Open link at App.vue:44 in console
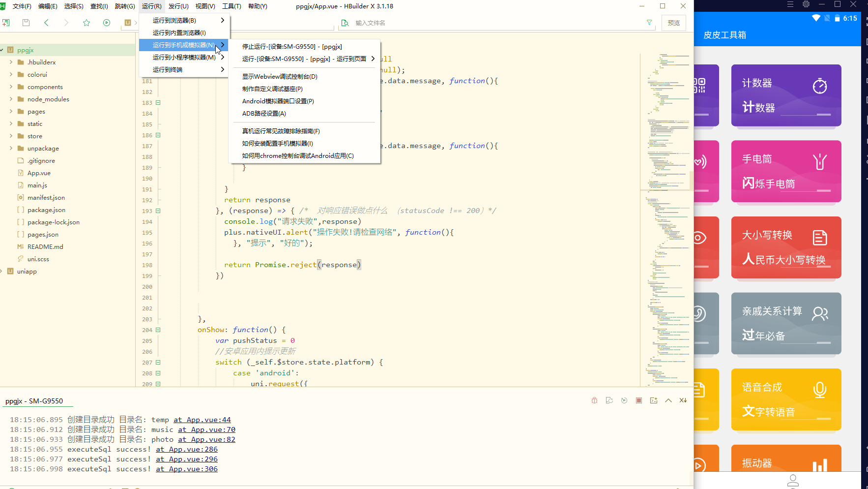 click(x=202, y=420)
